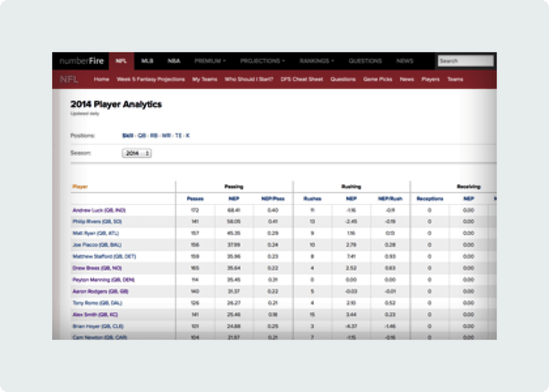Sort by Rushes column
The image size is (549, 392).
point(312,199)
